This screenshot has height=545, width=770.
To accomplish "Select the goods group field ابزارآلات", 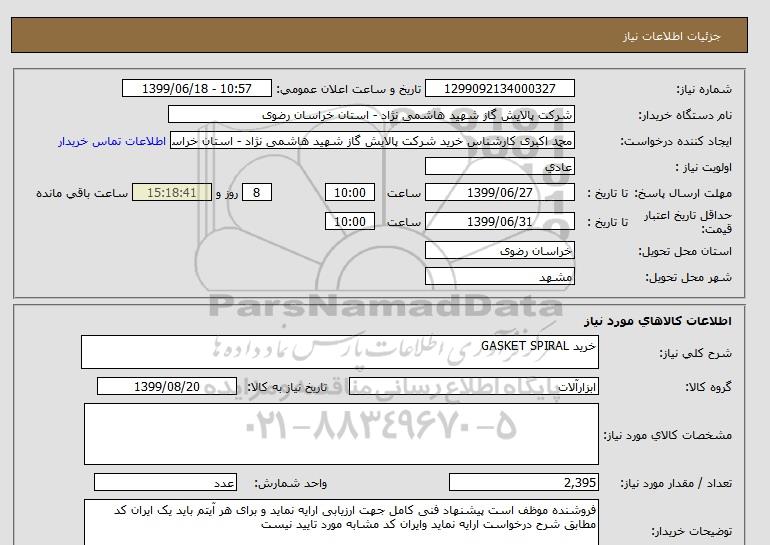I will pos(473,386).
